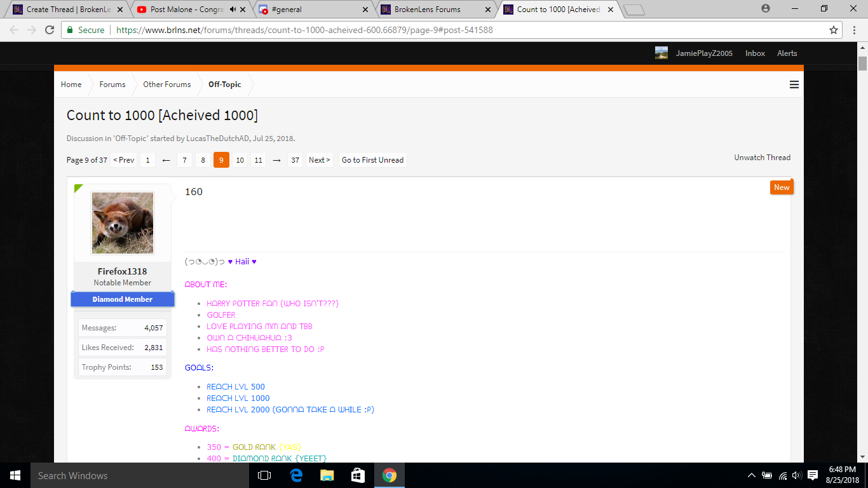The width and height of the screenshot is (868, 488).
Task: Jump to last page 37
Action: [x=295, y=160]
